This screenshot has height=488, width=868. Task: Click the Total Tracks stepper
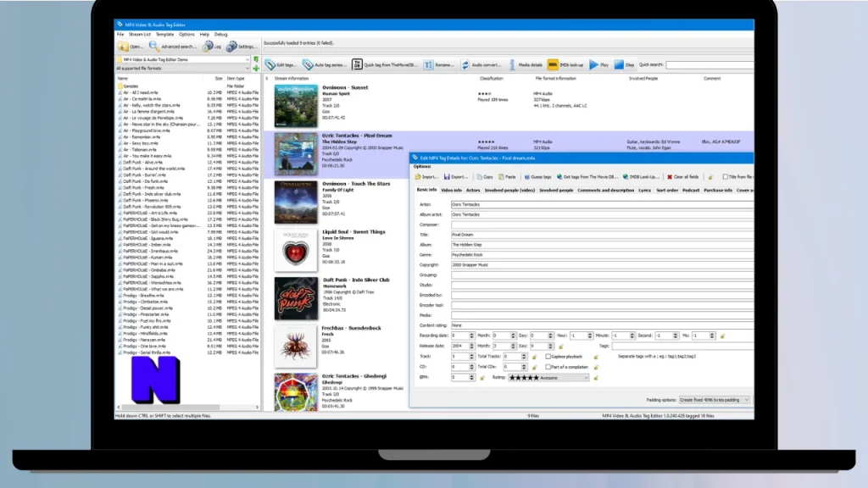coord(524,357)
